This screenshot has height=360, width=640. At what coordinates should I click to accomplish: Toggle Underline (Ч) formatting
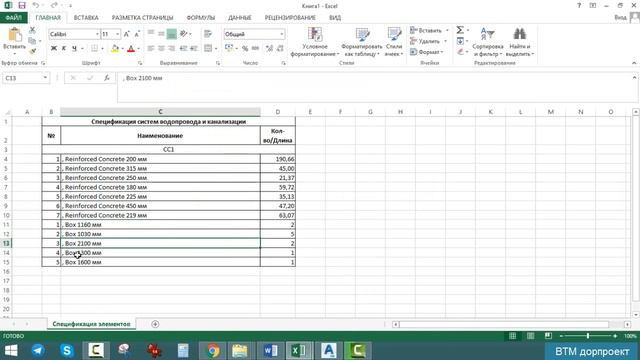pos(74,49)
